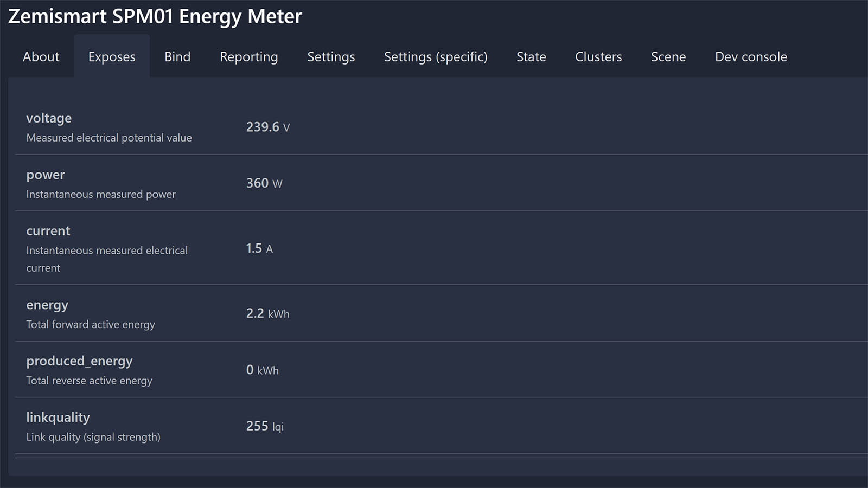Image resolution: width=868 pixels, height=488 pixels.
Task: Click the produced_energy value 0 kWh
Action: (x=264, y=370)
